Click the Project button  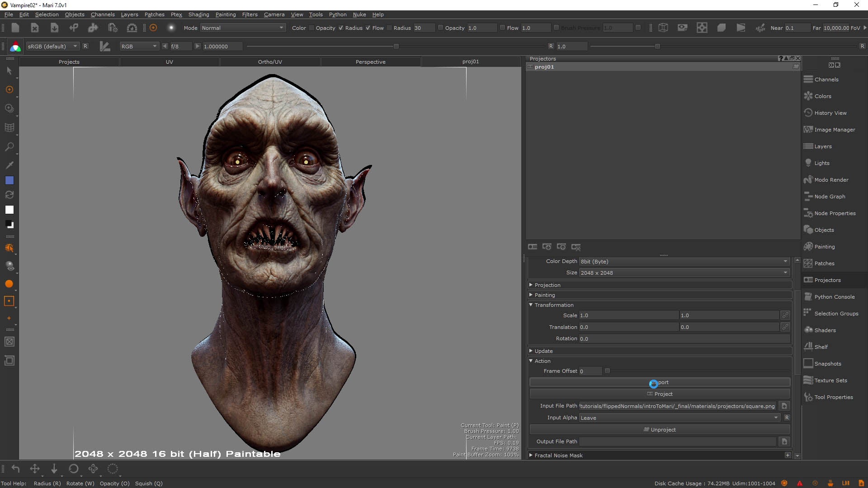(x=660, y=394)
